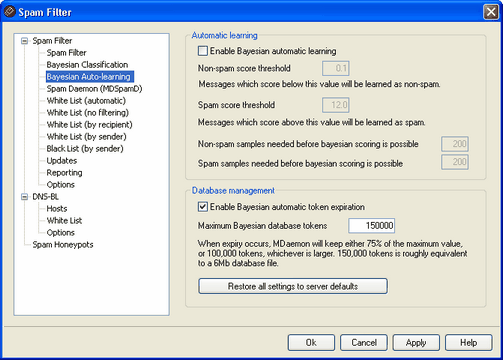Image resolution: width=503 pixels, height=360 pixels.
Task: Open the Updates page
Action: tap(62, 161)
